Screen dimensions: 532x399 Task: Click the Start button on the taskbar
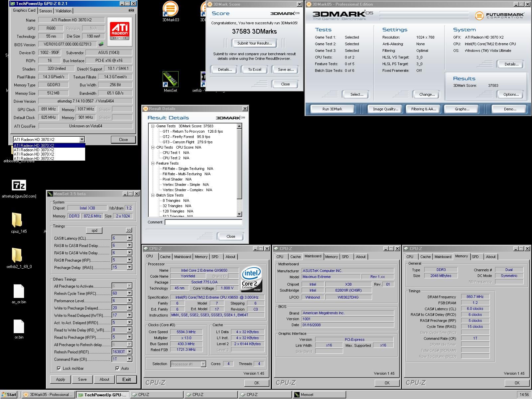click(9, 395)
